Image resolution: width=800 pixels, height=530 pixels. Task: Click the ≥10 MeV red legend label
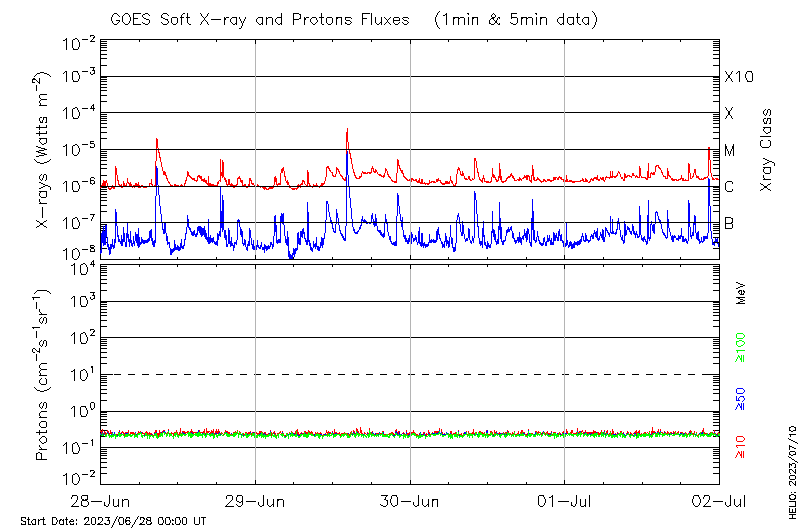742,447
